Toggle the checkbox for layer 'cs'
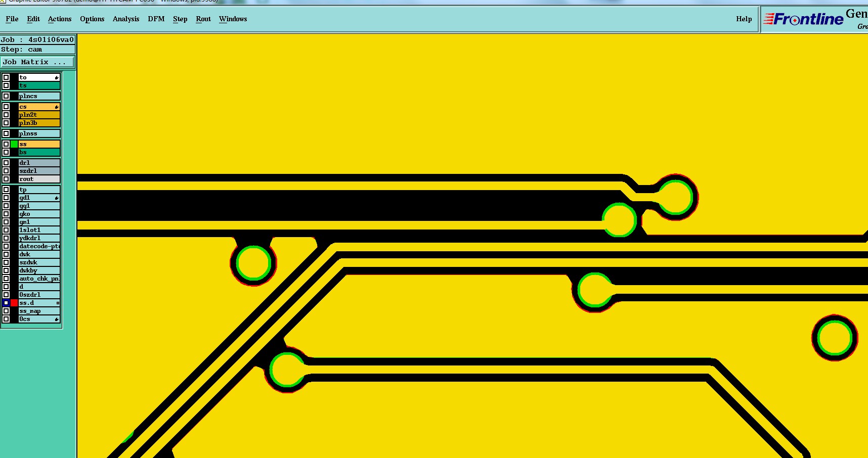This screenshot has width=868, height=458. [x=6, y=107]
